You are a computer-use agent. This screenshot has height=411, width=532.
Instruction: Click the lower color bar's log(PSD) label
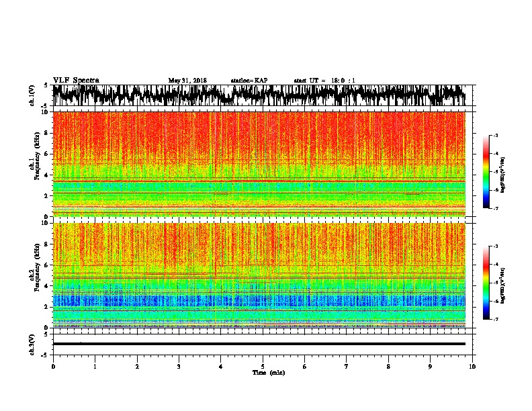pos(502,285)
